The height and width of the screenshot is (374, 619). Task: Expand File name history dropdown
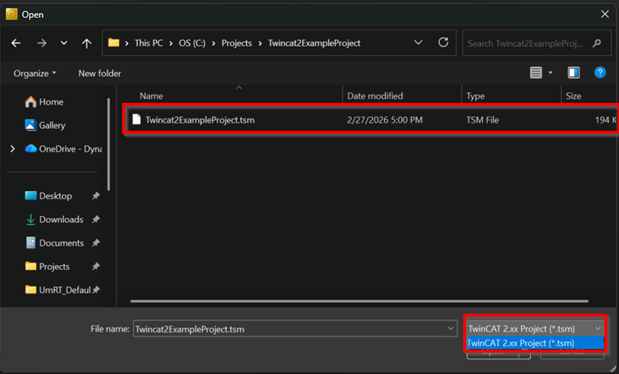point(451,329)
